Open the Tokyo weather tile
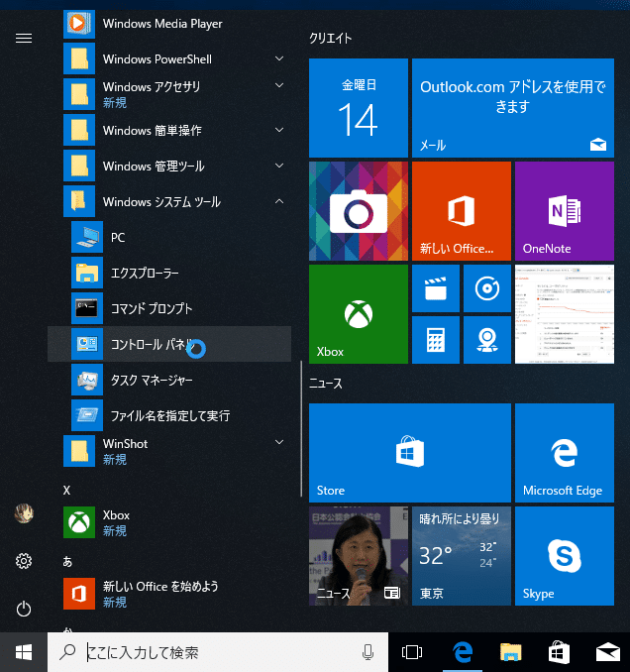This screenshot has width=630, height=672. click(462, 556)
